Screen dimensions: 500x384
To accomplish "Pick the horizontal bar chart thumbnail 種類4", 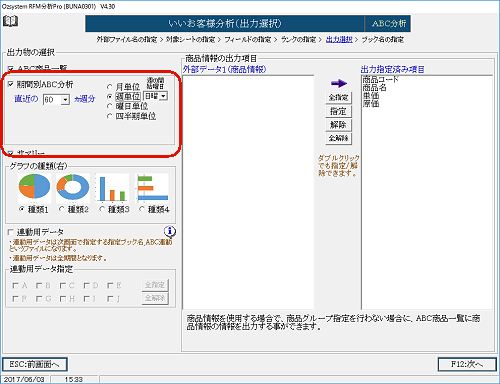I will (x=152, y=187).
